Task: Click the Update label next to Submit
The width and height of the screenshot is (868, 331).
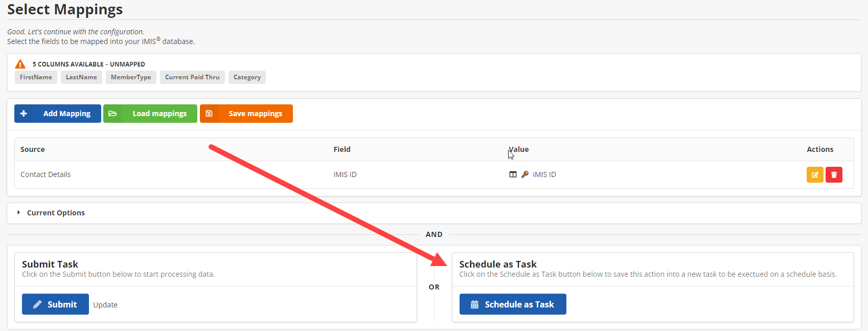Action: (105, 305)
